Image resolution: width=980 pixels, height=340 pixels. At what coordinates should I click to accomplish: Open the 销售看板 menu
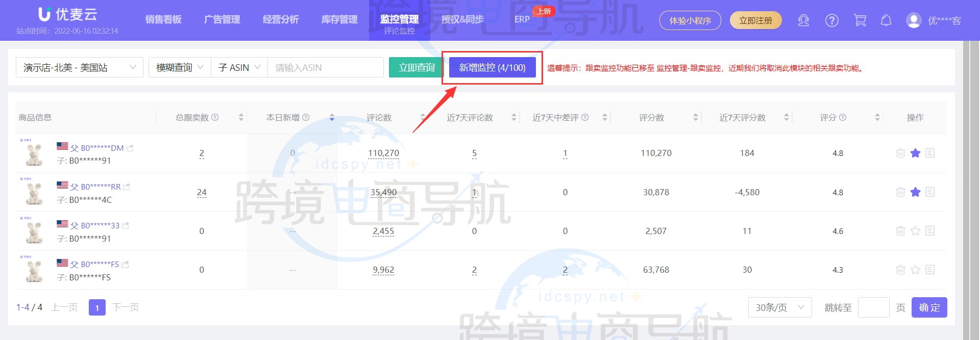tap(163, 19)
